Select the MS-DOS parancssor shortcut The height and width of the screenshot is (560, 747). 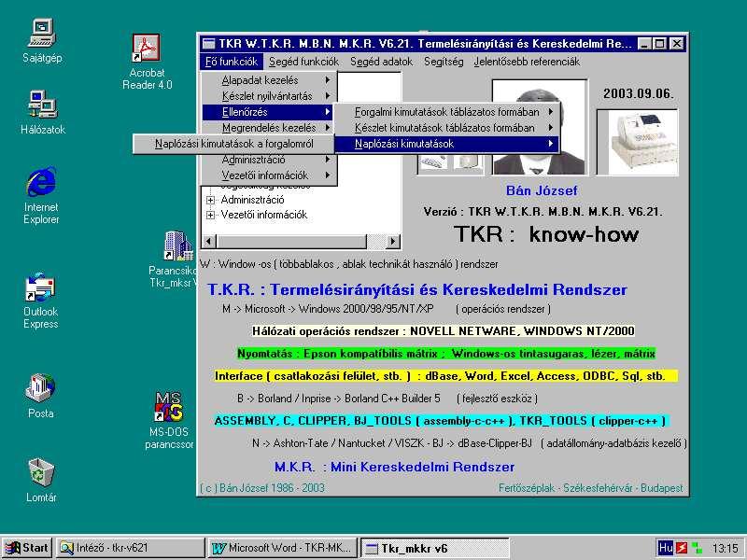coord(169,421)
